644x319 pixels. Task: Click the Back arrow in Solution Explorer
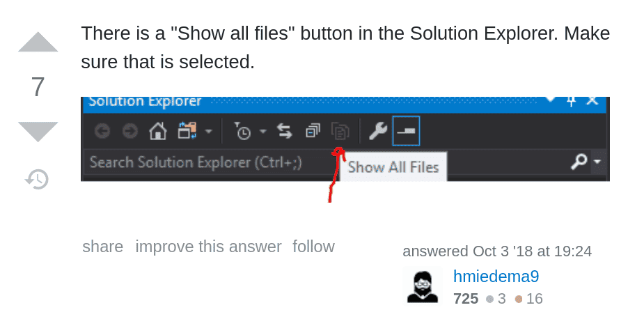click(102, 132)
